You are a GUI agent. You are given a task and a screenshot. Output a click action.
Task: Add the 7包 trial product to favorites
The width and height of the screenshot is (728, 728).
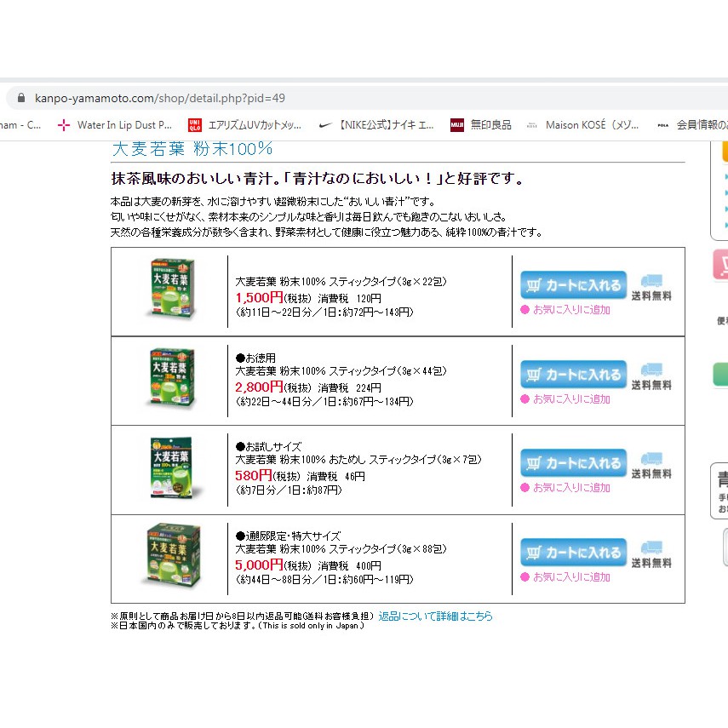click(570, 488)
